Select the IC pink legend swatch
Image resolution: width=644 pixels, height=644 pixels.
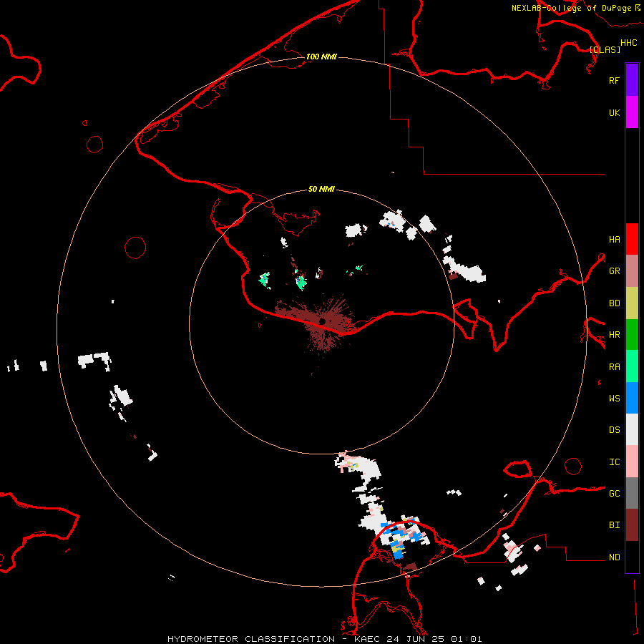pos(632,462)
